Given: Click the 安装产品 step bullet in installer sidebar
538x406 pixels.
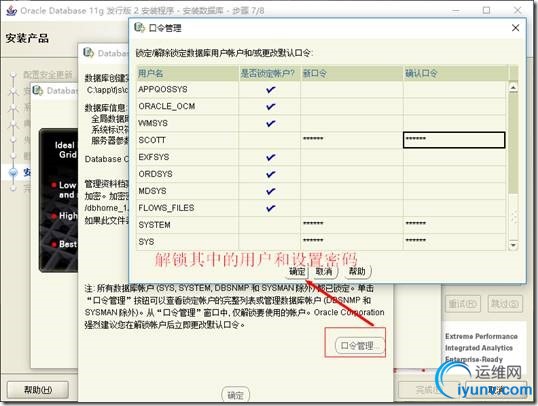Looking at the screenshot, I should (13, 172).
